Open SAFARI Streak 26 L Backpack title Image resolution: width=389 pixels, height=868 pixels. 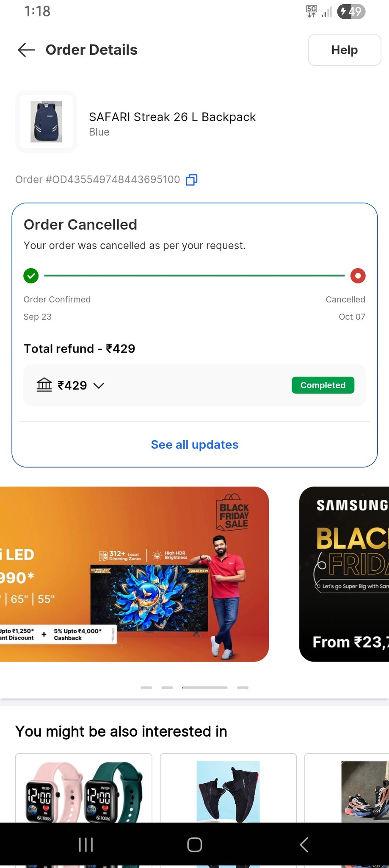coord(172,117)
